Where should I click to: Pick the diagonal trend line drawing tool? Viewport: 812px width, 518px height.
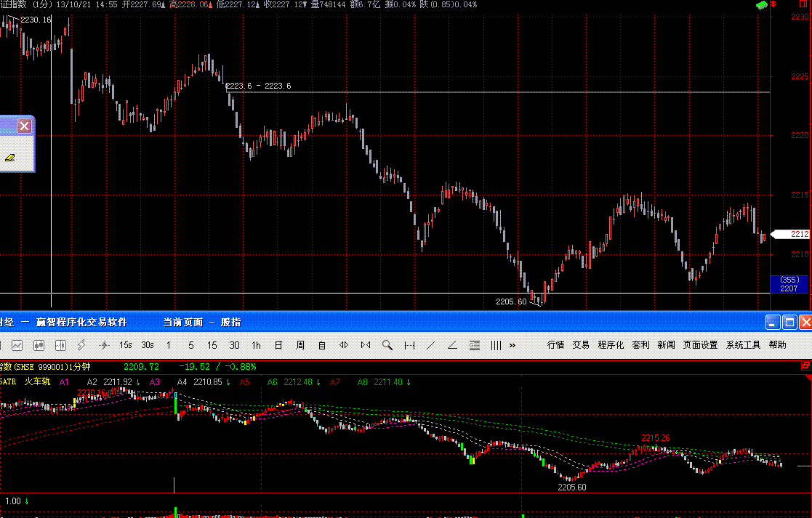430,345
